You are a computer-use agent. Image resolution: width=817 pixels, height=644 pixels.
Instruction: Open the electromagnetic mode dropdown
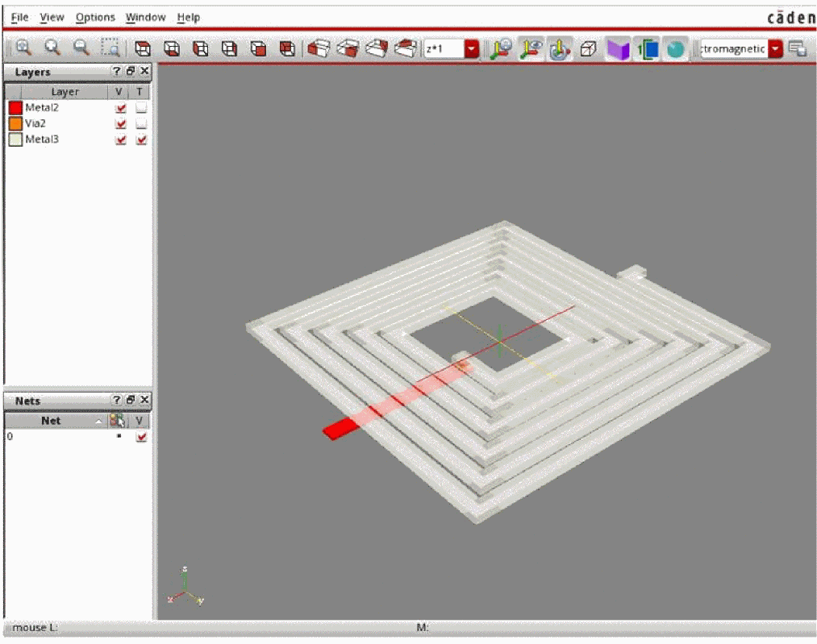point(775,49)
